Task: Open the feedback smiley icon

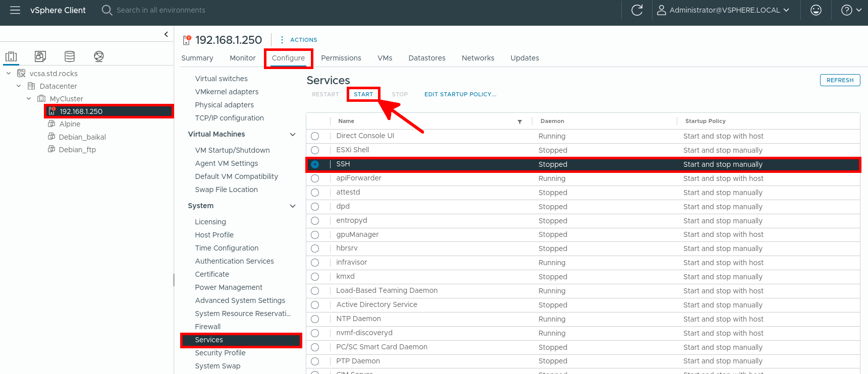Action: point(816,10)
